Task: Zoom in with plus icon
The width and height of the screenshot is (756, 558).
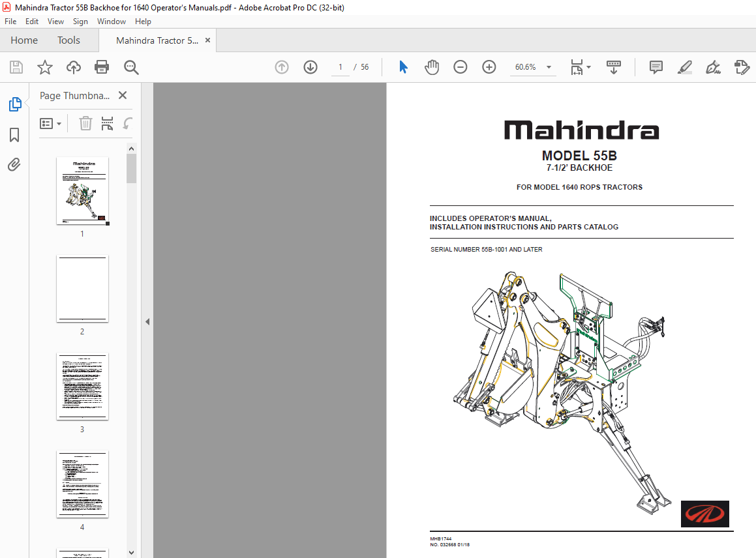Action: click(489, 67)
